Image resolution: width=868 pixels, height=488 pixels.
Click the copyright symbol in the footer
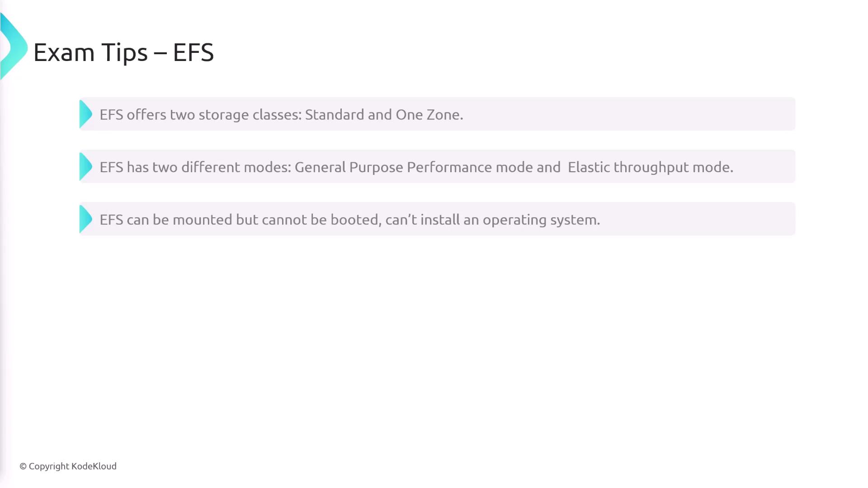tap(23, 466)
